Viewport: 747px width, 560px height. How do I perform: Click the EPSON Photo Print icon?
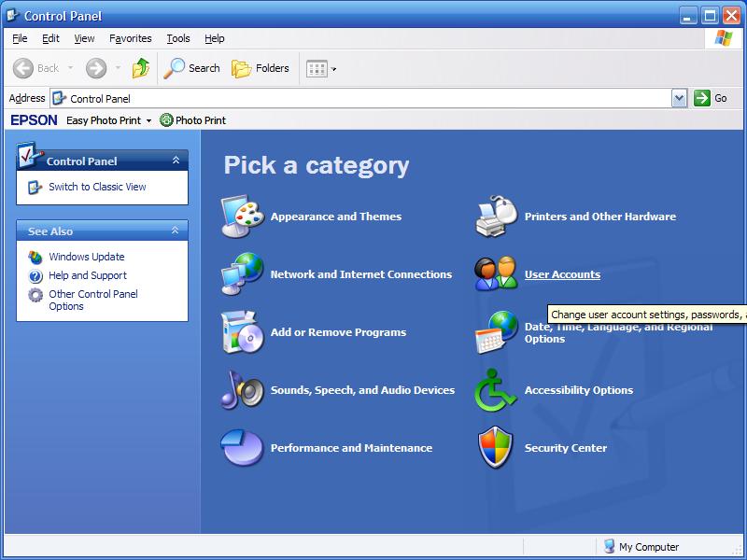(166, 120)
